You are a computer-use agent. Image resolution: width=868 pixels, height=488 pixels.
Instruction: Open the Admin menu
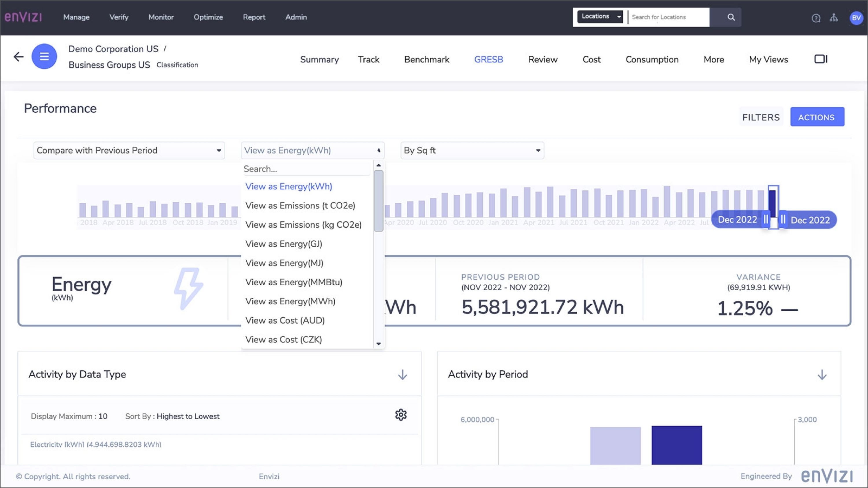tap(296, 17)
